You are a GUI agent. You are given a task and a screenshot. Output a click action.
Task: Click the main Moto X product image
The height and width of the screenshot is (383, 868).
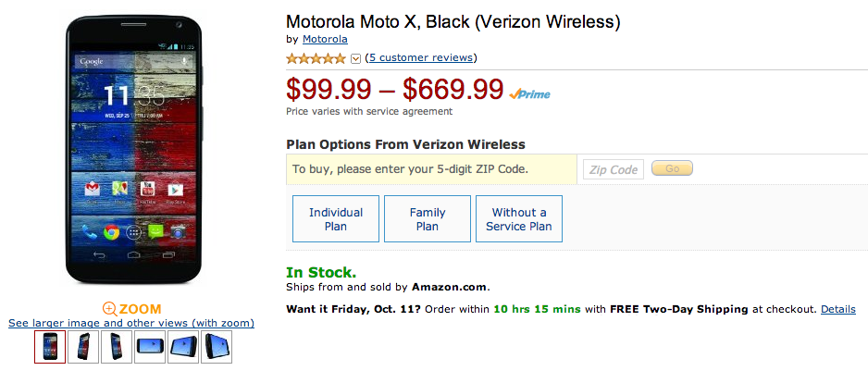pyautogui.click(x=131, y=153)
